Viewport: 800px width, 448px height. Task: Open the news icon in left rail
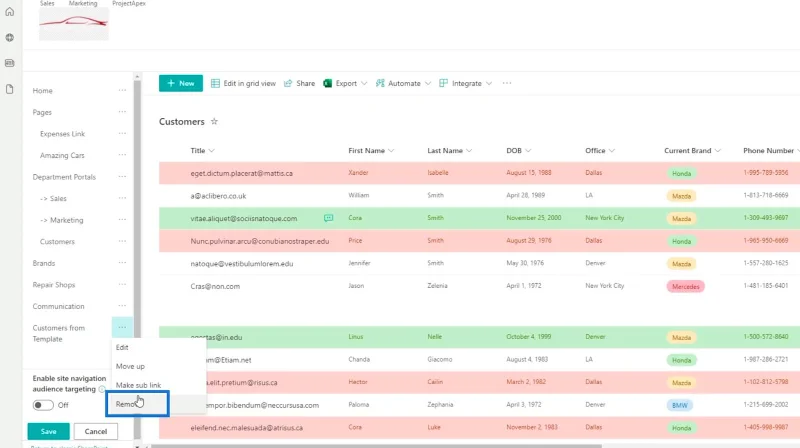pos(10,63)
